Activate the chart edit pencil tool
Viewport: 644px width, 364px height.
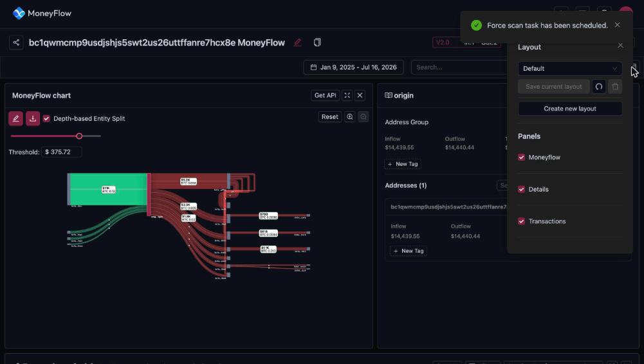[15, 118]
